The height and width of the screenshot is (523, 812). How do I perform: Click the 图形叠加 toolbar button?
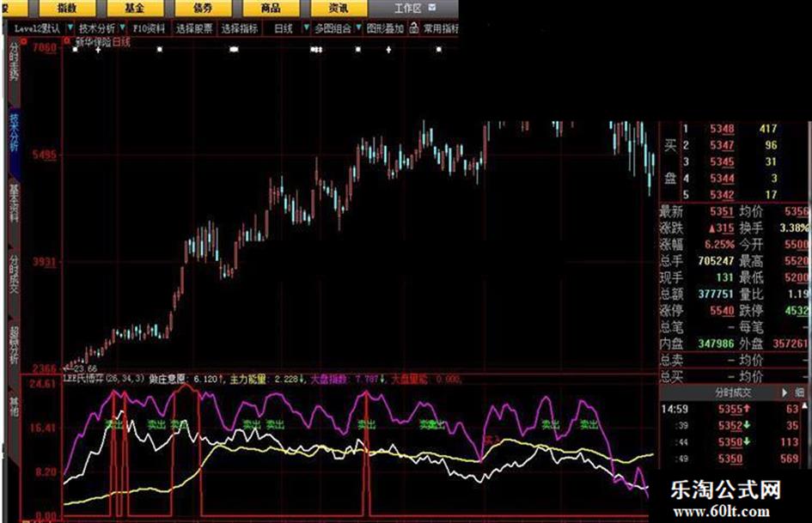[x=385, y=28]
